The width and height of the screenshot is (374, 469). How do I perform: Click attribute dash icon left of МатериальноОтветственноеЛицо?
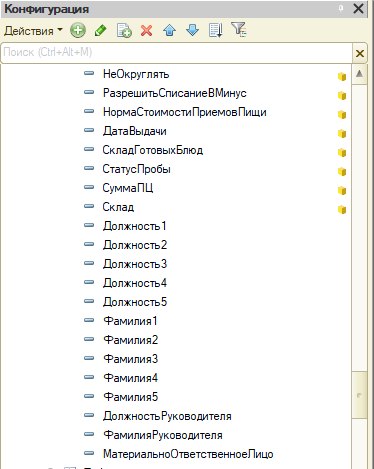(x=89, y=453)
